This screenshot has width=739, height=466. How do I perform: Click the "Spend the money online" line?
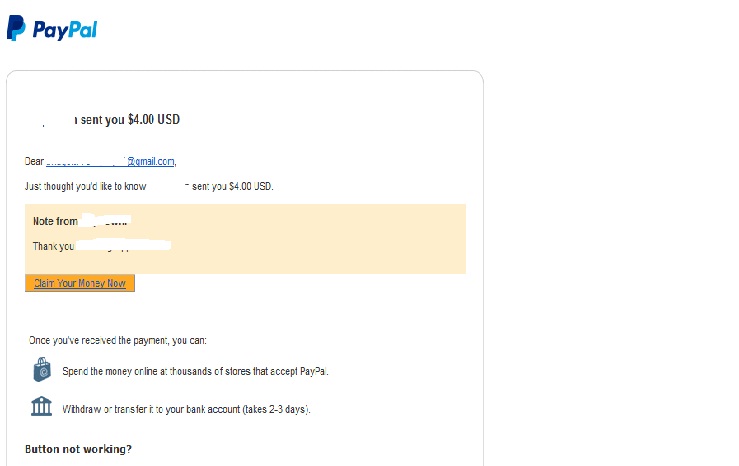[195, 371]
